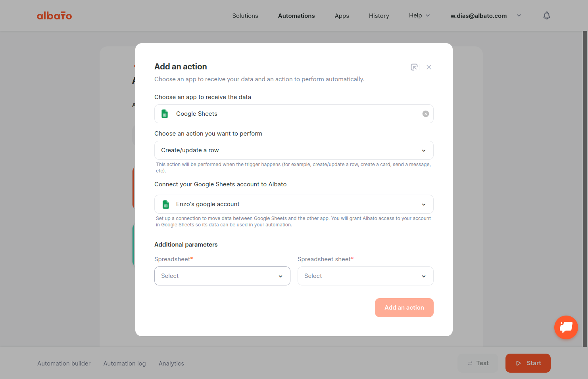
Task: Open the live chat bubble
Action: pyautogui.click(x=566, y=327)
